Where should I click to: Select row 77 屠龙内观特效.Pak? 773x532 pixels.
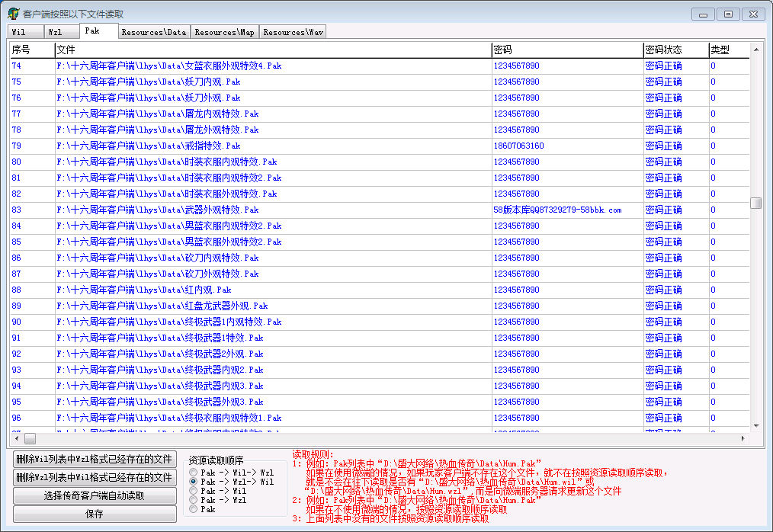pyautogui.click(x=379, y=114)
